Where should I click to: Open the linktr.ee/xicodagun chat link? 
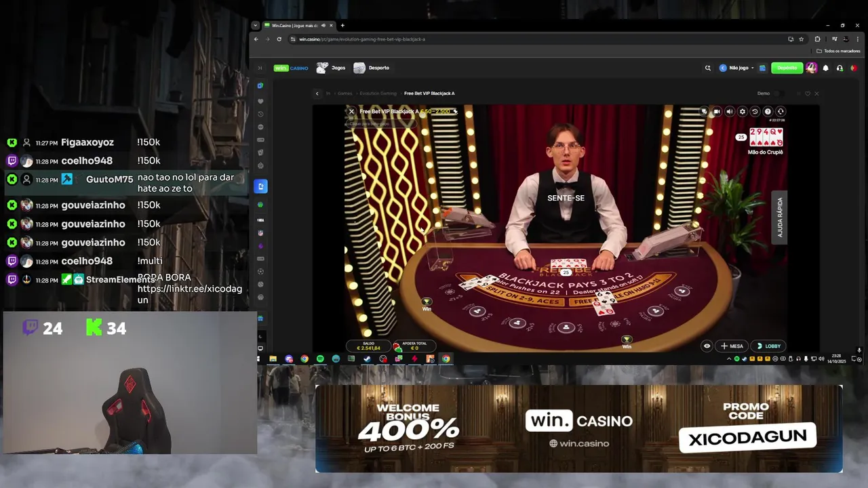189,294
